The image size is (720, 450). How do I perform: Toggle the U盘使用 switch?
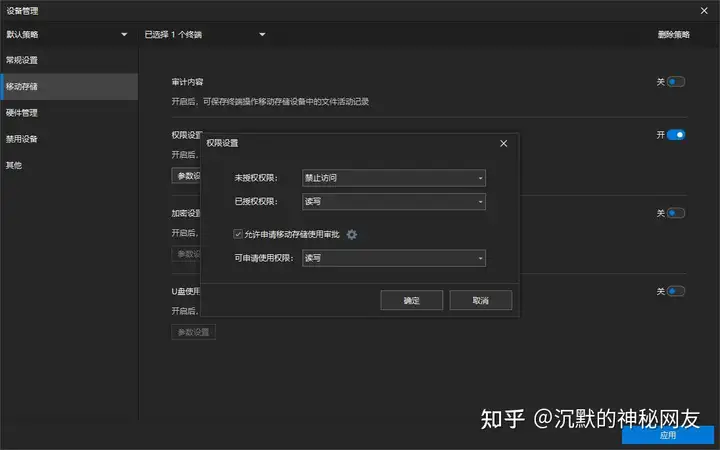(x=676, y=291)
